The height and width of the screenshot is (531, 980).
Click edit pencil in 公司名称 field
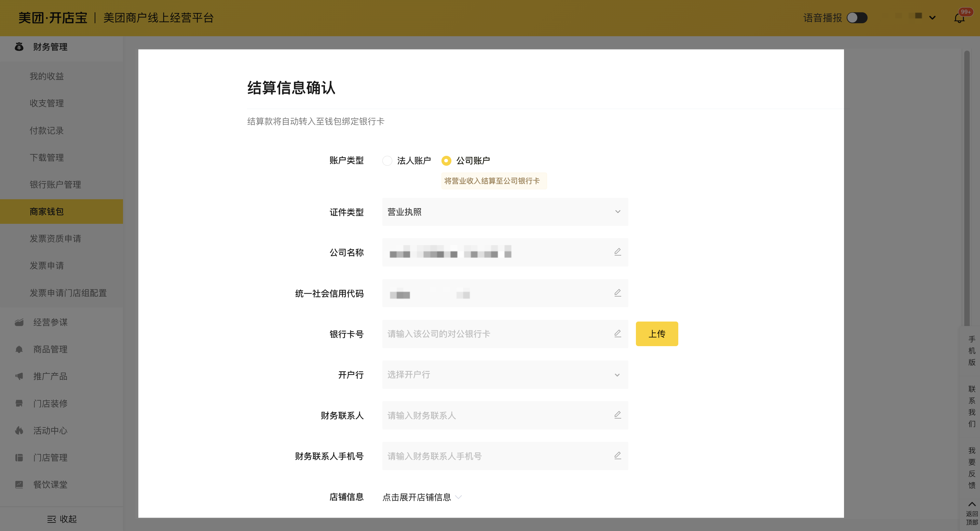617,252
